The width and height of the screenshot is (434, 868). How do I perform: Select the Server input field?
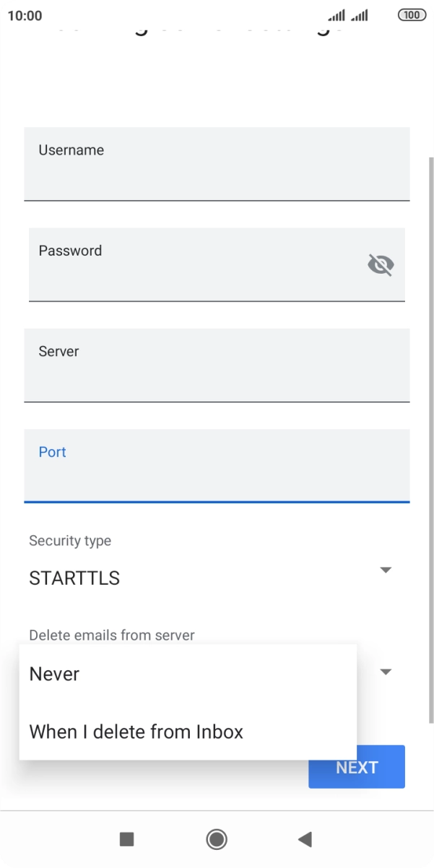tap(217, 365)
